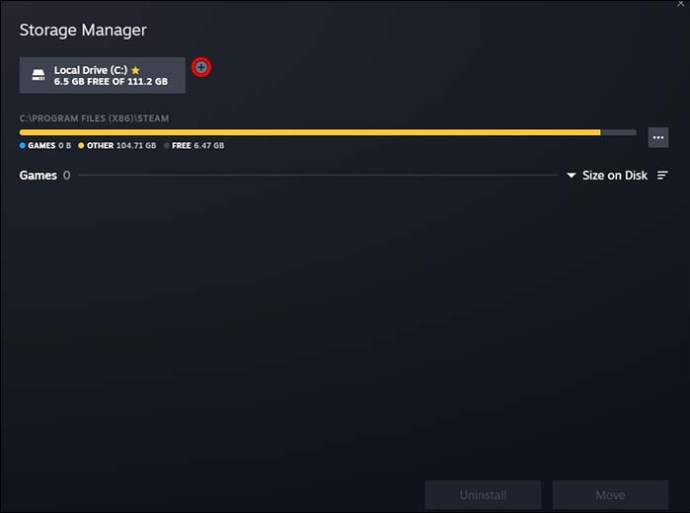Open the three-dots storage options button
This screenshot has height=513, width=690.
(658, 138)
